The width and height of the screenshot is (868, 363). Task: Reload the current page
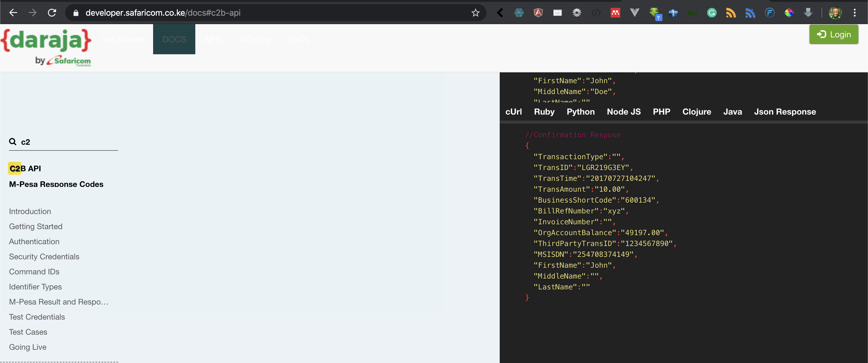click(52, 13)
